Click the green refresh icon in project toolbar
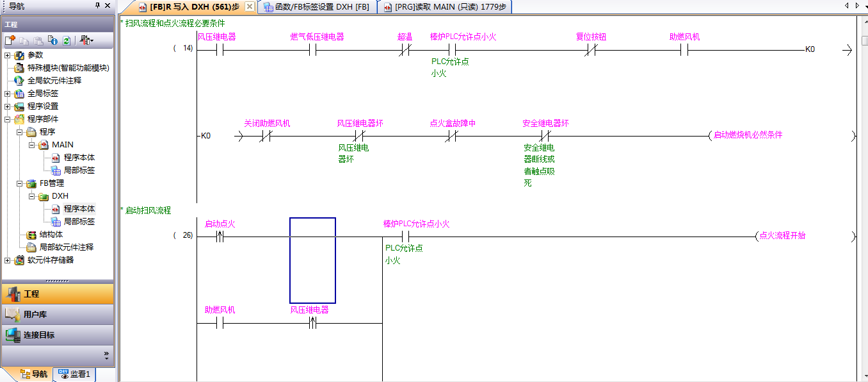The height and width of the screenshot is (382, 868). [66, 40]
